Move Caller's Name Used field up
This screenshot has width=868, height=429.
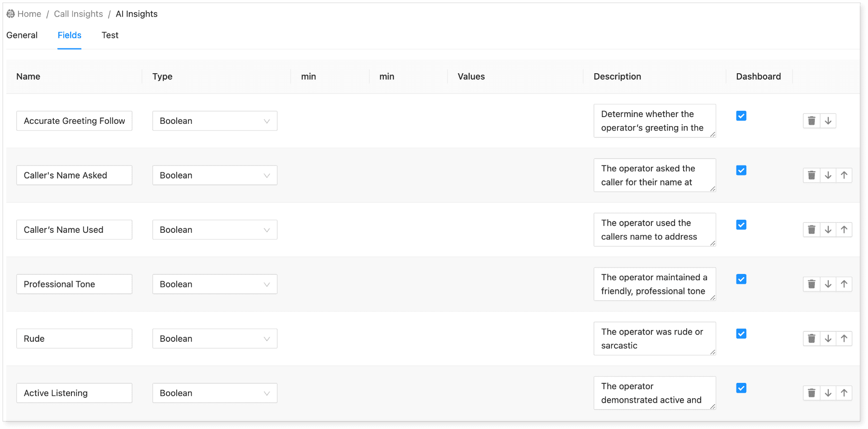tap(844, 230)
